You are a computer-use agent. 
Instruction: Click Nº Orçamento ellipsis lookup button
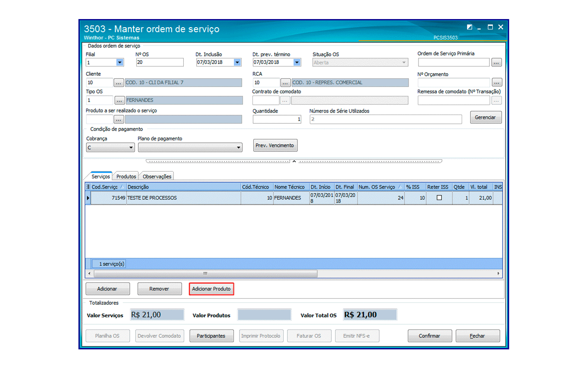pos(496,83)
